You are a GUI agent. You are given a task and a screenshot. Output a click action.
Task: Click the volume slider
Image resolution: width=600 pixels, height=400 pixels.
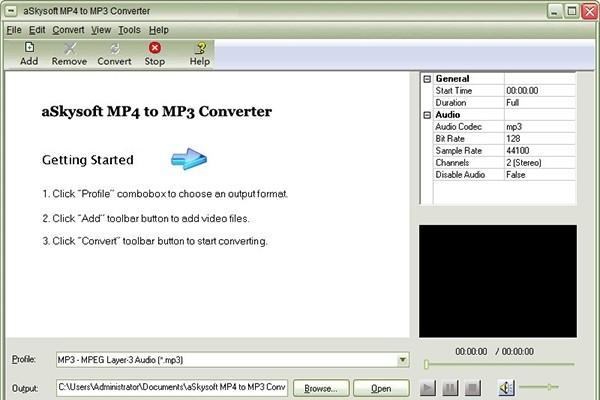539,387
